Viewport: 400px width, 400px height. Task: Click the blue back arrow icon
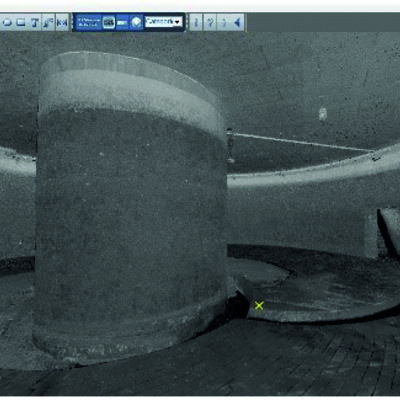237,22
